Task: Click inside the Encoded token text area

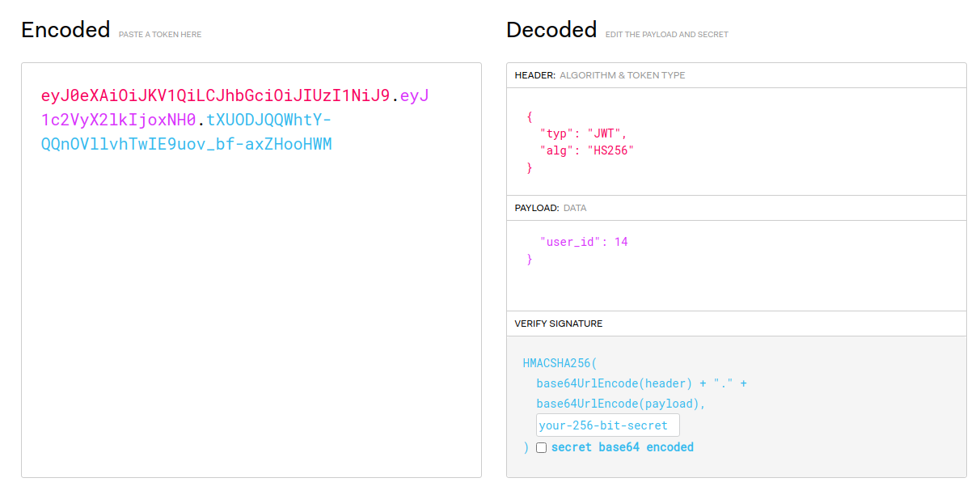Action: click(251, 270)
